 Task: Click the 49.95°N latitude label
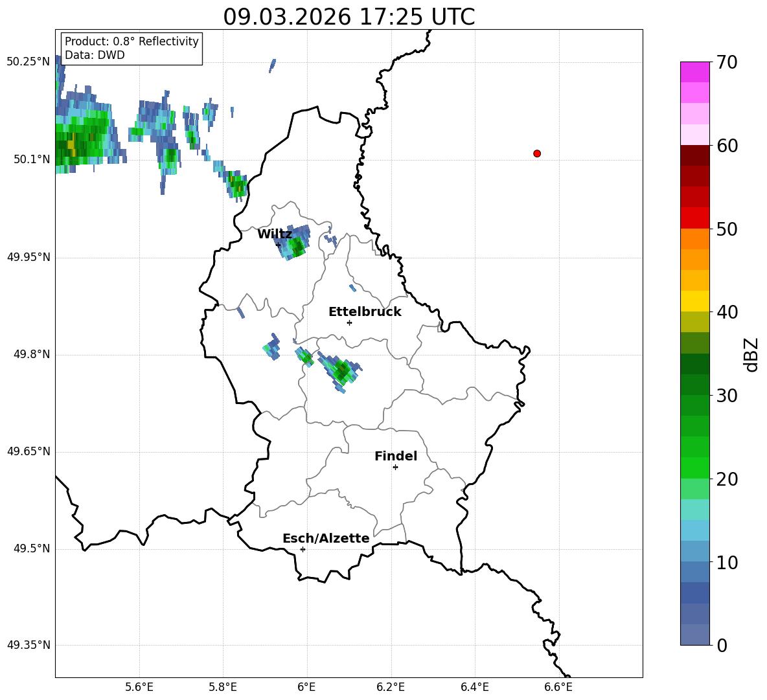point(29,257)
